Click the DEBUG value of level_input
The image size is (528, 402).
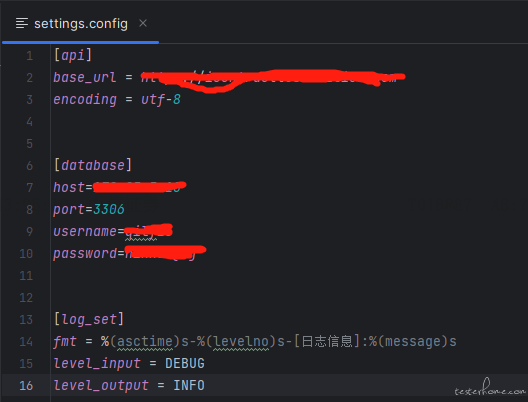point(185,364)
